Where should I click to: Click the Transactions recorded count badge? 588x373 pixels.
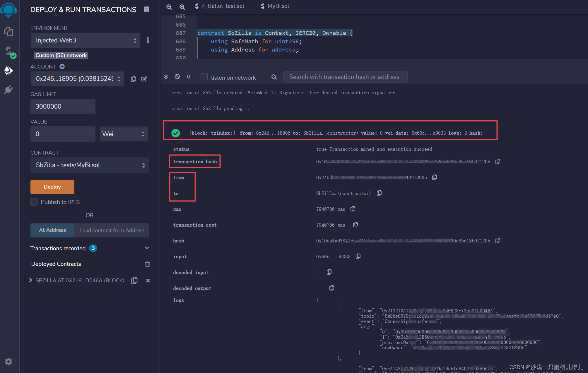coord(93,248)
